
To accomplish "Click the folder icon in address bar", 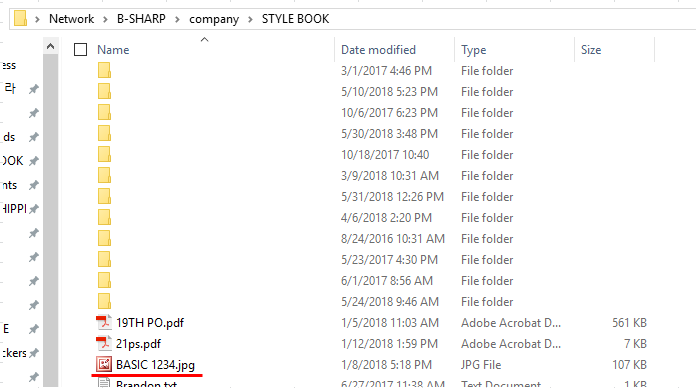I will [x=20, y=19].
